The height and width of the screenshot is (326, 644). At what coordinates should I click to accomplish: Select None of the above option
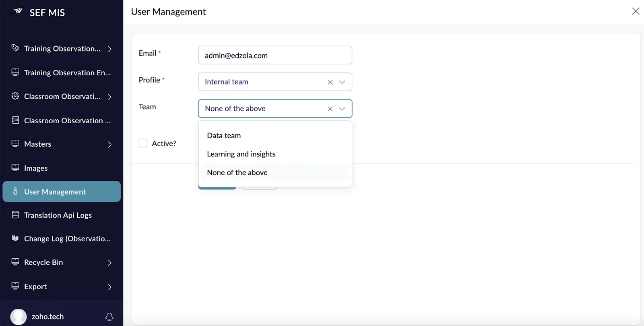point(275,172)
